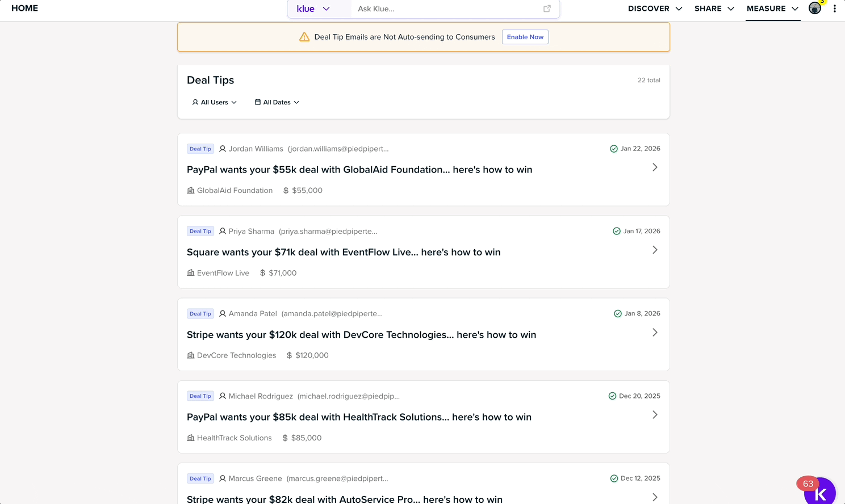The width and height of the screenshot is (845, 504).
Task: Click the building icon beside HealthTrack Solutions
Action: pyautogui.click(x=191, y=438)
